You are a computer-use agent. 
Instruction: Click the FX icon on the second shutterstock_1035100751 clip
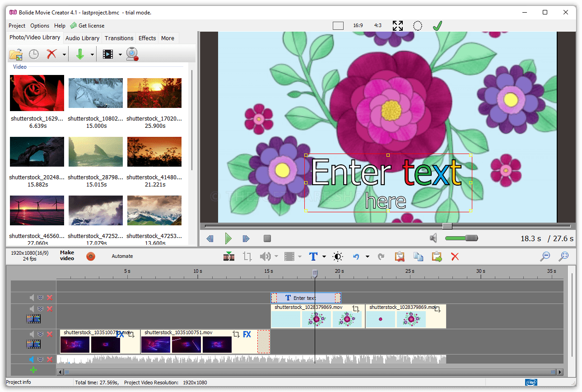pyautogui.click(x=247, y=335)
